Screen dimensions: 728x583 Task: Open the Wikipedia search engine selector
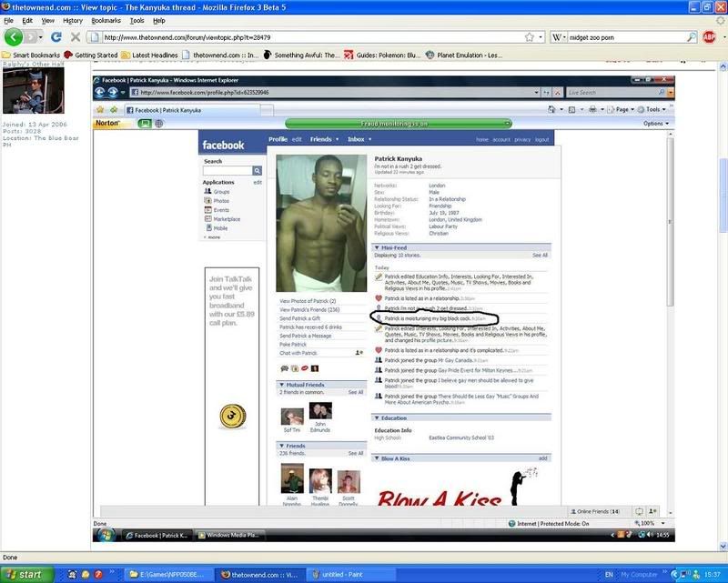click(x=559, y=37)
